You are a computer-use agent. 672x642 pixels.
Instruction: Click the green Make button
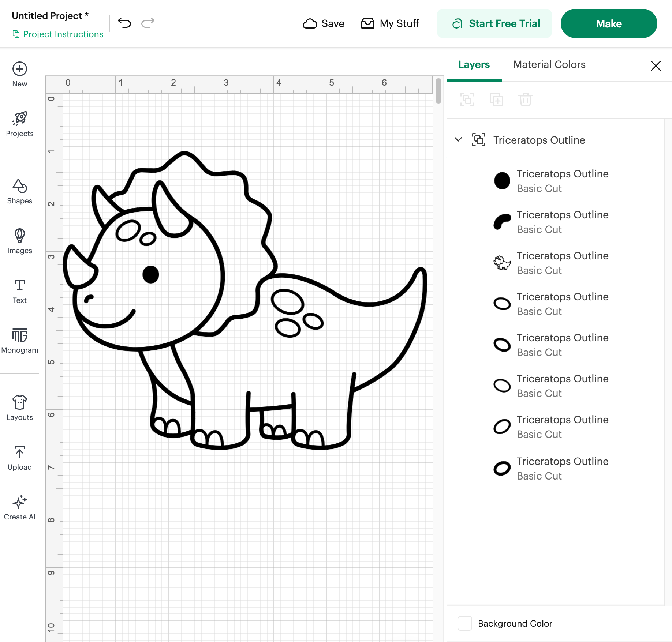click(x=609, y=23)
